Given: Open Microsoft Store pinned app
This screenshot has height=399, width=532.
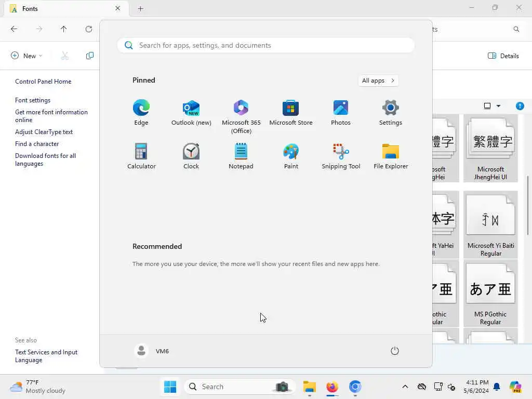Looking at the screenshot, I should (x=291, y=113).
